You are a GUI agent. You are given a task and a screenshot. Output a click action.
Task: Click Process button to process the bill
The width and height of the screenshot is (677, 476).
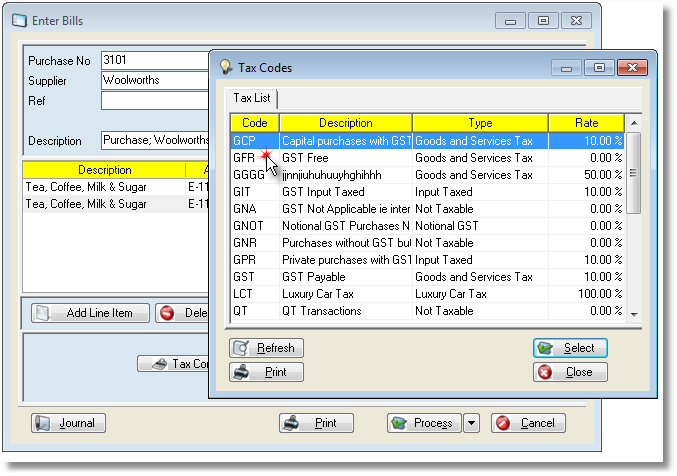[x=424, y=423]
